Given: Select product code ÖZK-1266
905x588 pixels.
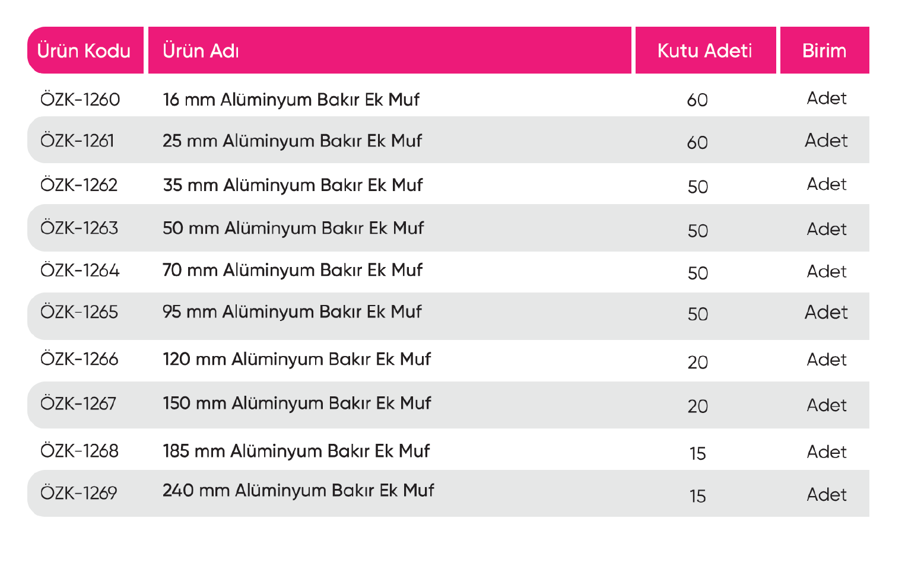Looking at the screenshot, I should pos(79,360).
